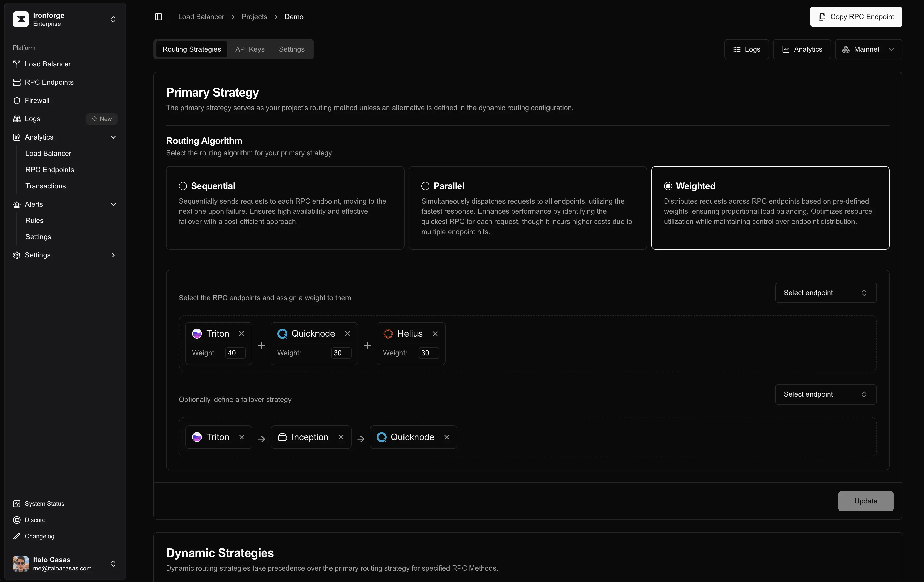Switch to the API Keys tab
The image size is (924, 582).
pos(250,49)
